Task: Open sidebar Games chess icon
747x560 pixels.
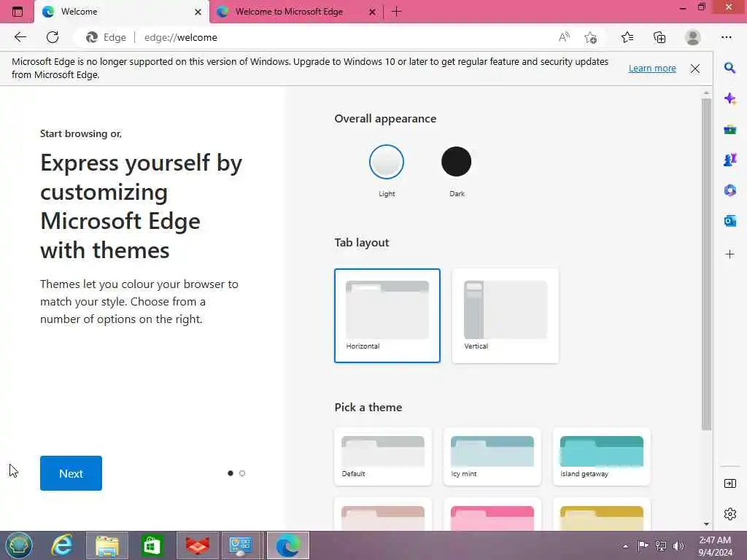Action: point(729,160)
